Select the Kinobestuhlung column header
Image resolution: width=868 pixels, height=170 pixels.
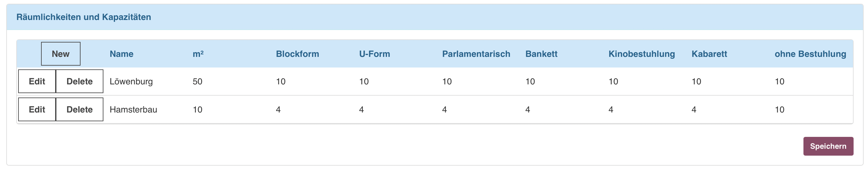click(x=642, y=54)
